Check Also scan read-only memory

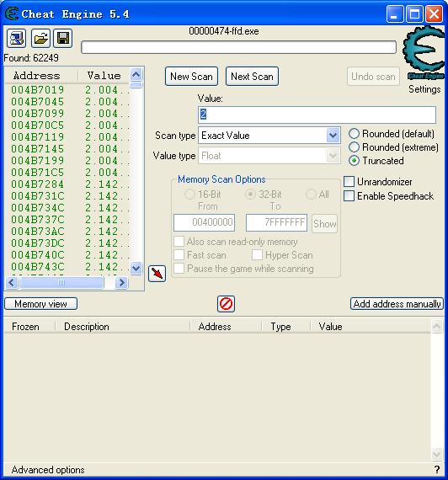point(179,241)
